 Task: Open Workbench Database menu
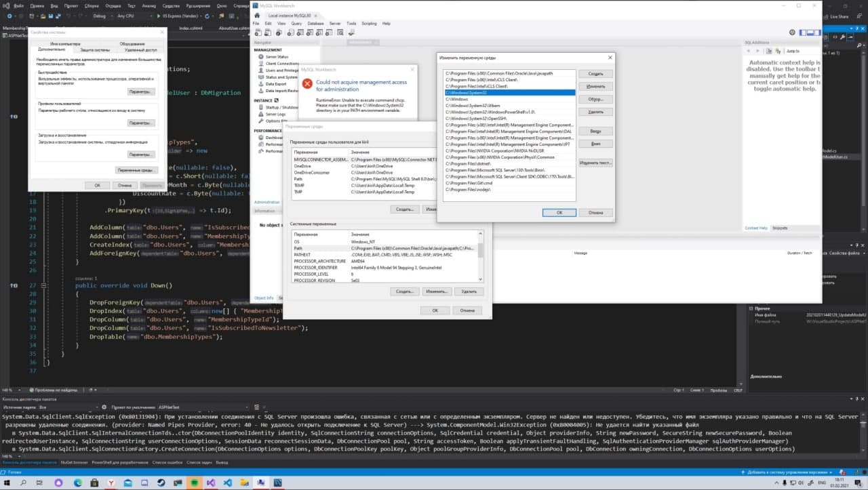(x=315, y=23)
